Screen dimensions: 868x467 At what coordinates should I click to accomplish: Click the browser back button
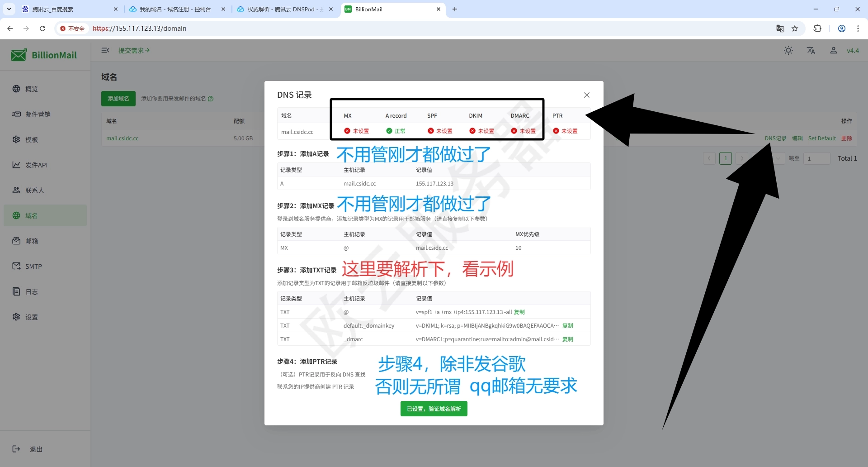point(10,29)
